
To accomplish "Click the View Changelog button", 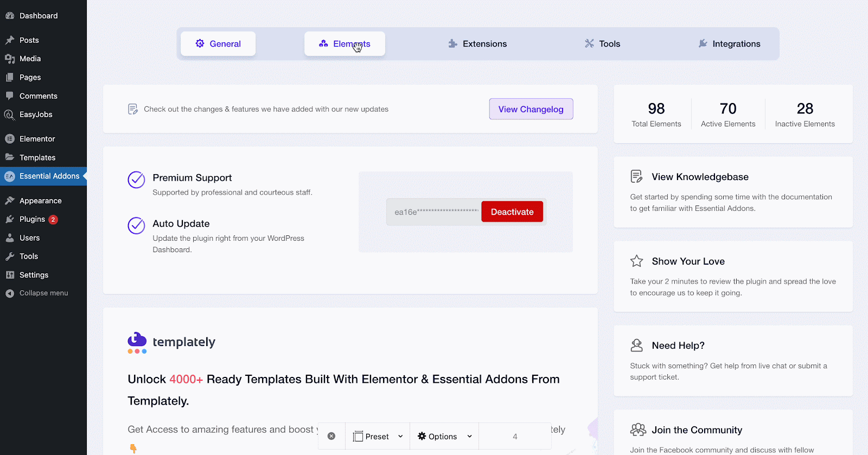I will pos(531,109).
